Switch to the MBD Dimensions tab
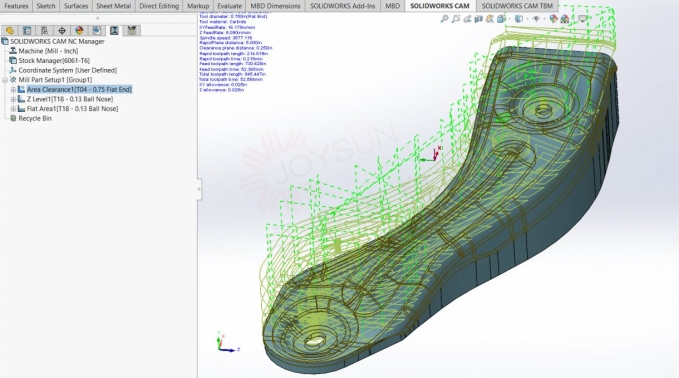This screenshot has width=679, height=378. point(275,6)
